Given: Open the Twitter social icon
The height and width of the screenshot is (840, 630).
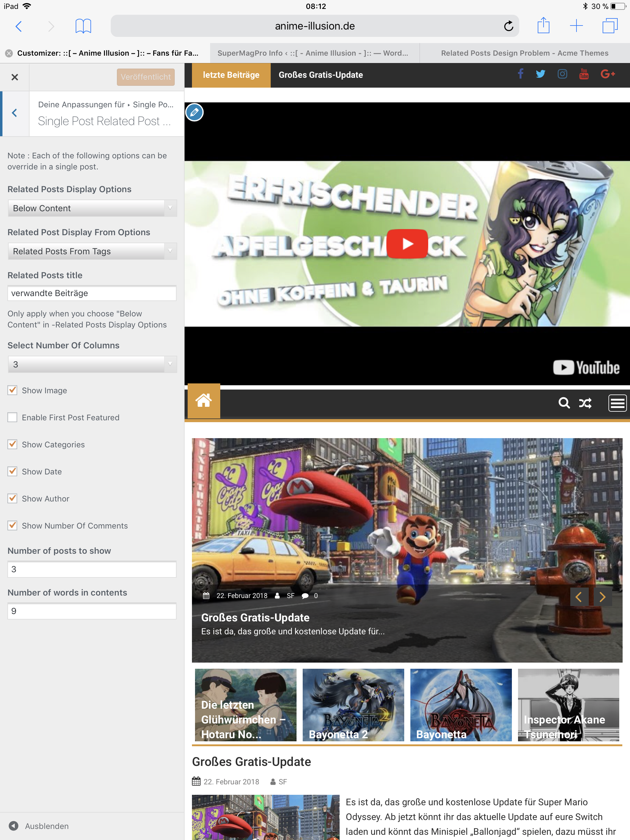Looking at the screenshot, I should pos(540,74).
